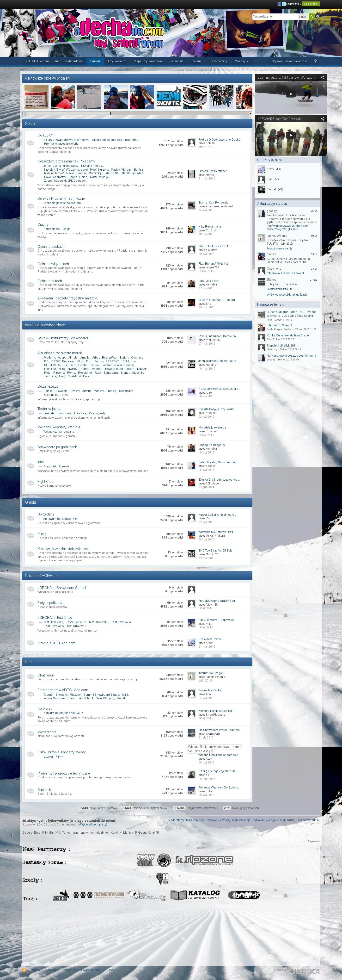Click the Ciuchy forum status icon

(31, 230)
